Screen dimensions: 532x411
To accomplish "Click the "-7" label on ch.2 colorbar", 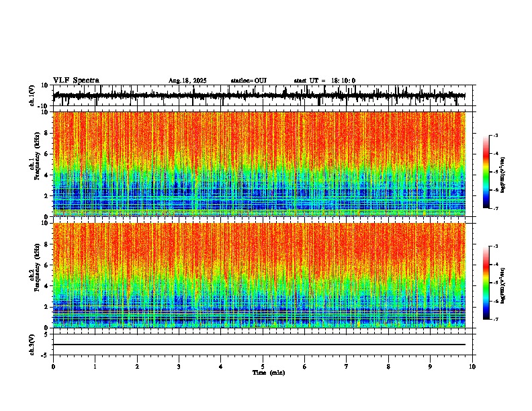I will click(496, 320).
